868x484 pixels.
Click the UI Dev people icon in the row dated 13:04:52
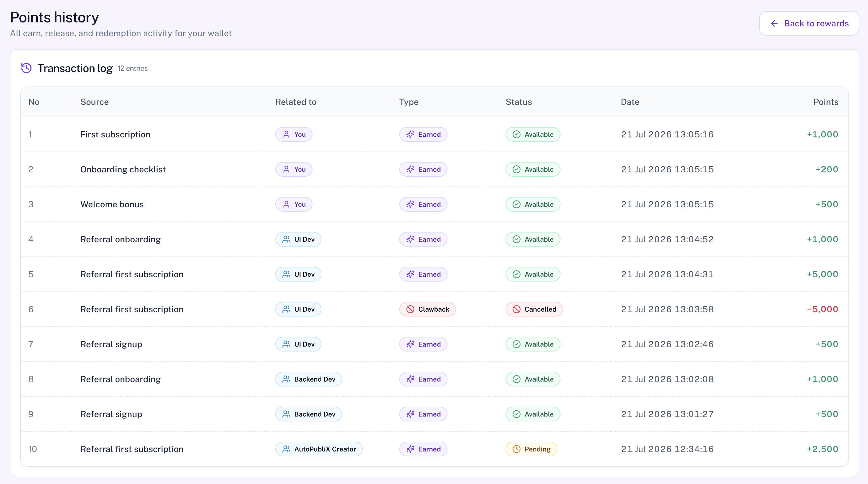pyautogui.click(x=286, y=240)
